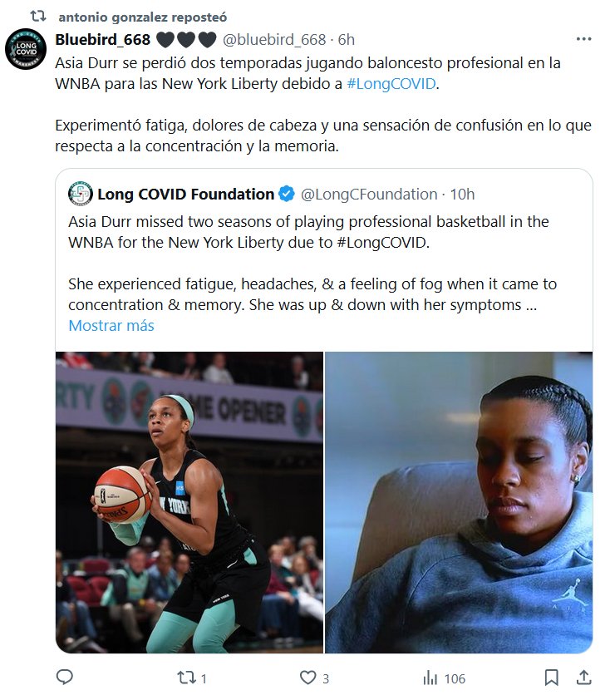The width and height of the screenshot is (610, 700).
Task: Like the post with the heart icon
Action: tap(307, 678)
